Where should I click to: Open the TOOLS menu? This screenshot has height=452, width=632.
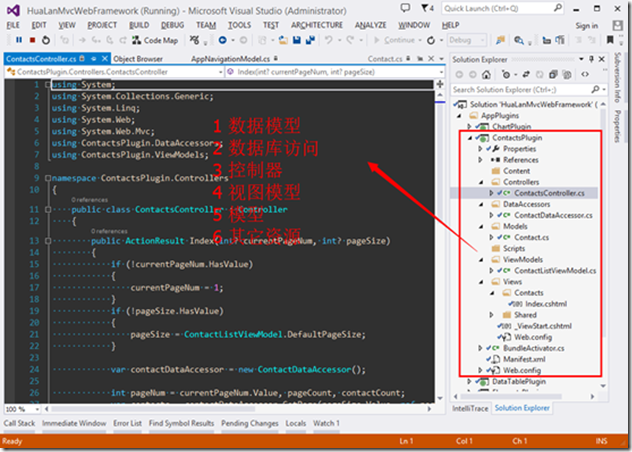[239, 25]
